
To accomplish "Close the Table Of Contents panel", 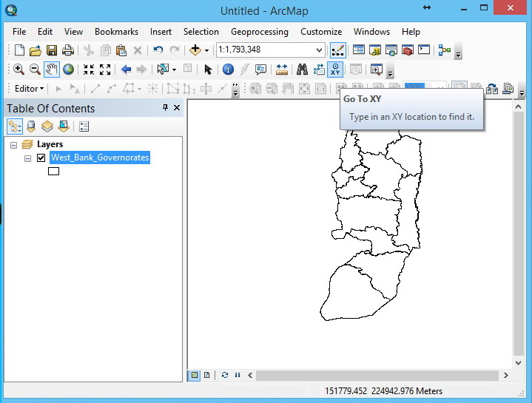I will (177, 108).
